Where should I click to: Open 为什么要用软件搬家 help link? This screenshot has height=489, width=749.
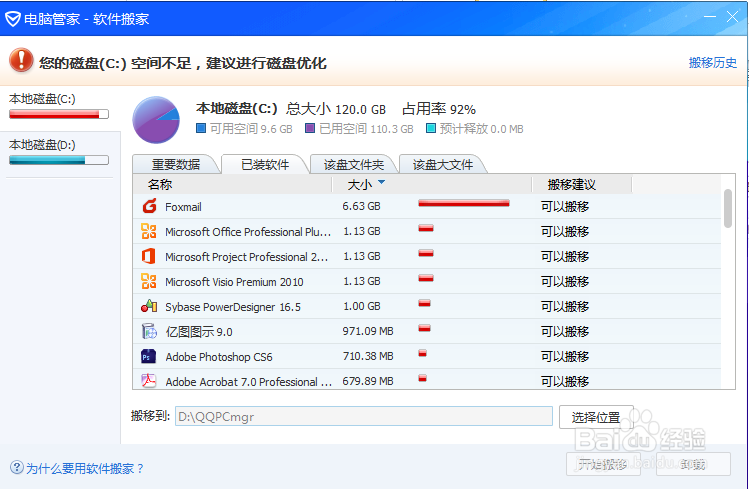click(x=85, y=468)
